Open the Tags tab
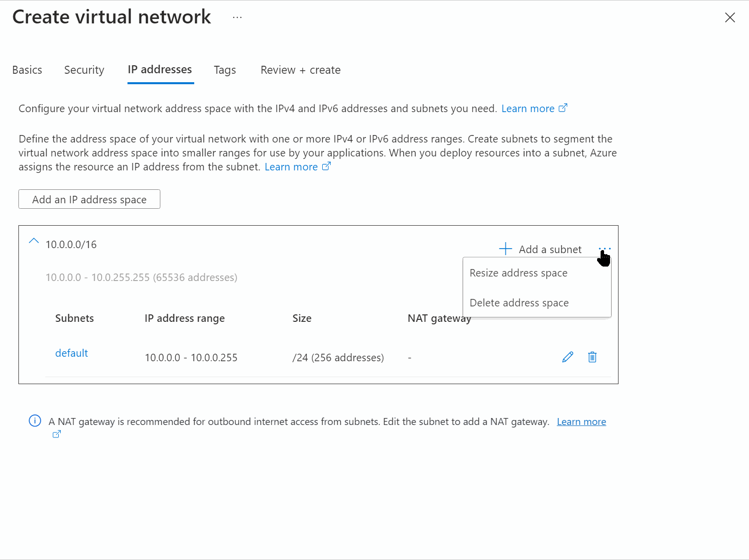This screenshot has width=749, height=560. pyautogui.click(x=225, y=70)
